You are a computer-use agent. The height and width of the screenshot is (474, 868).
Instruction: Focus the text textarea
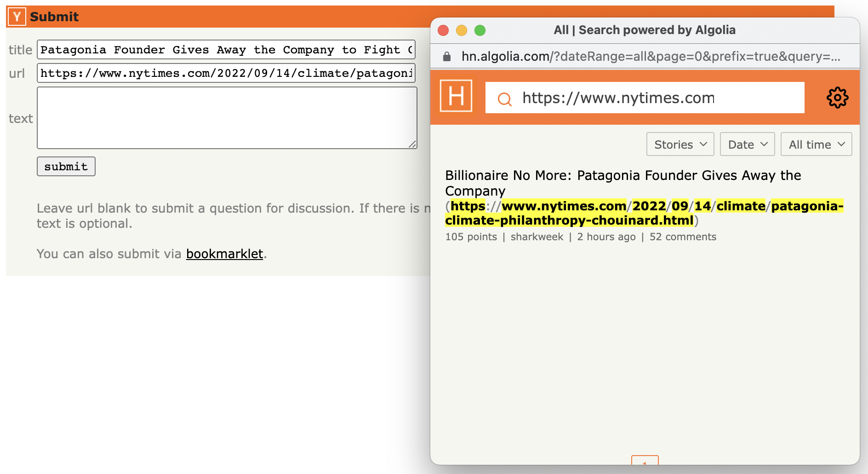[227, 118]
